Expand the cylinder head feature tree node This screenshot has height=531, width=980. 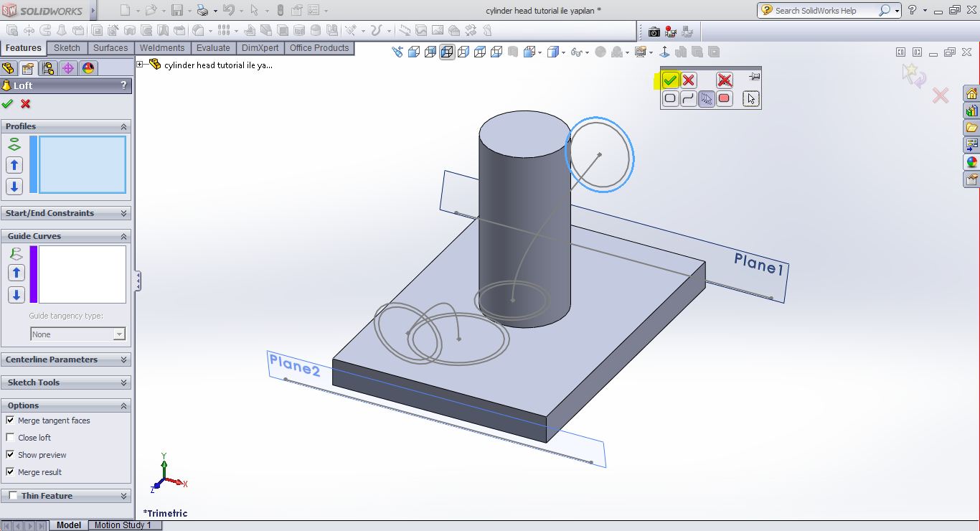click(x=141, y=65)
